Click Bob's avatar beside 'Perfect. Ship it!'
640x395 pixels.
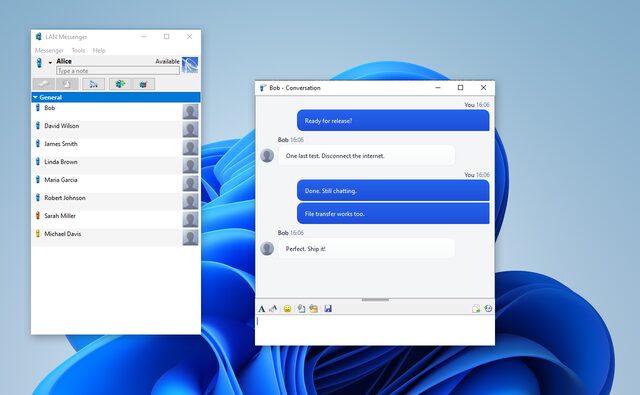267,248
